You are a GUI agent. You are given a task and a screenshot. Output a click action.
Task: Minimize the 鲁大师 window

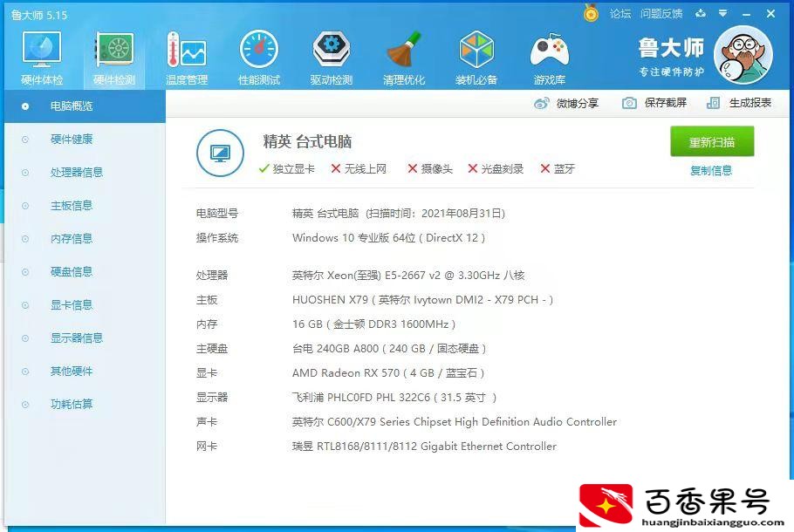(746, 14)
